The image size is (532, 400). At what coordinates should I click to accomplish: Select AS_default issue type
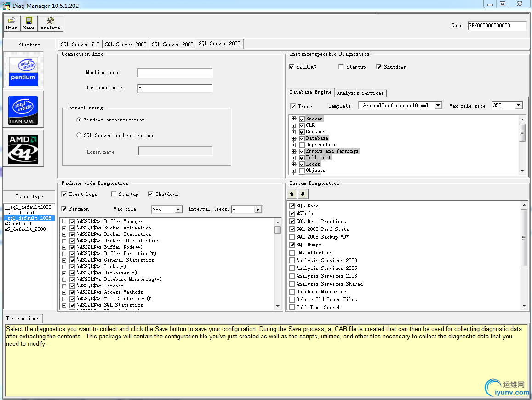pos(18,223)
